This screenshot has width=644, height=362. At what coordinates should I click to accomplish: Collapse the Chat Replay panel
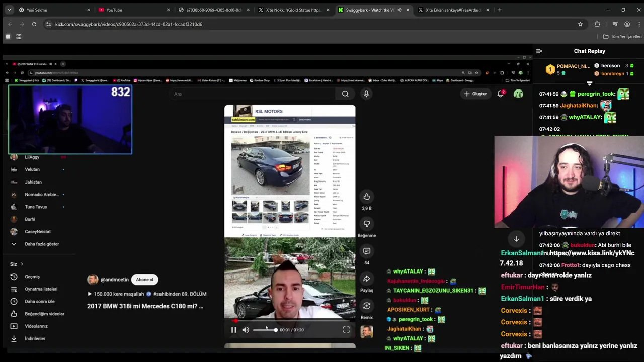pos(539,51)
